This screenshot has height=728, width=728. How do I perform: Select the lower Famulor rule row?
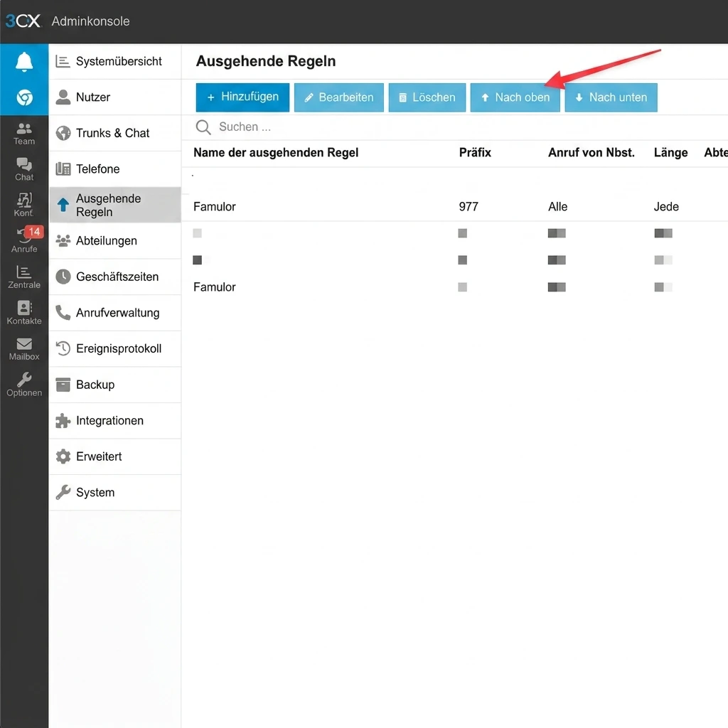point(454,287)
